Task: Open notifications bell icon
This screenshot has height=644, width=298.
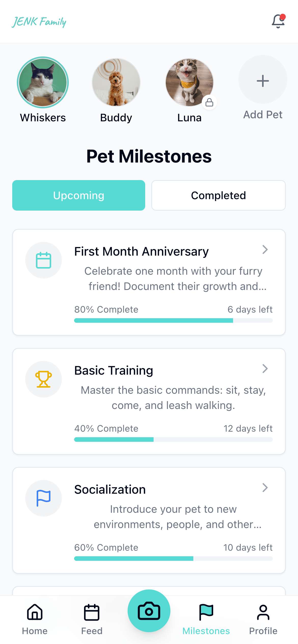Action: click(278, 21)
